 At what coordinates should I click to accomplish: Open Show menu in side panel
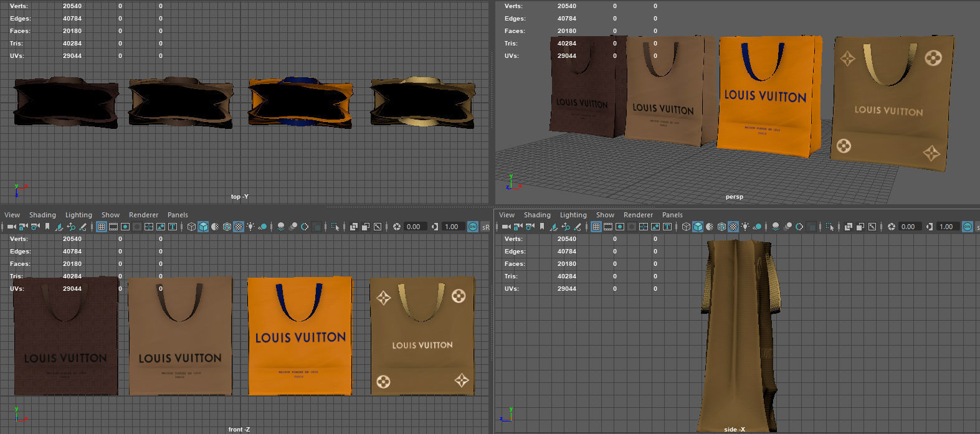[605, 215]
